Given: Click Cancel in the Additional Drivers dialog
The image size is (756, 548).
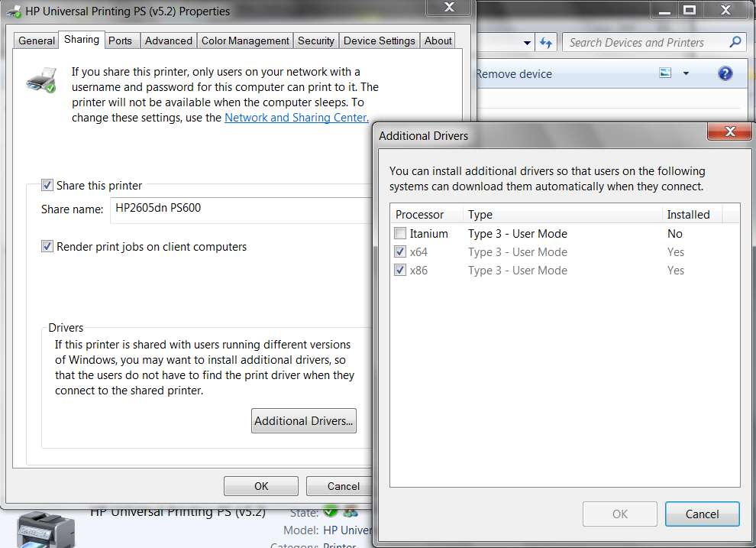Looking at the screenshot, I should 702,514.
